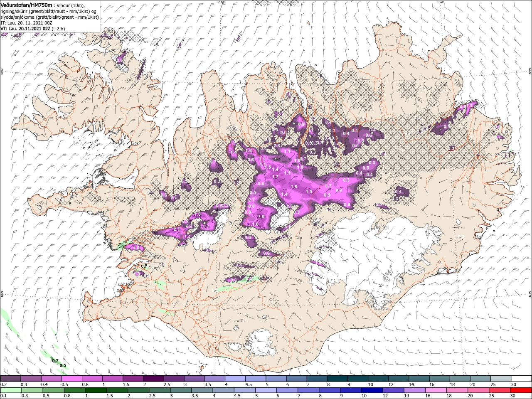Viewport: 532px width, 399px height.
Task: Click the black 0.5 rain value offshore southwest
Action: point(63,365)
